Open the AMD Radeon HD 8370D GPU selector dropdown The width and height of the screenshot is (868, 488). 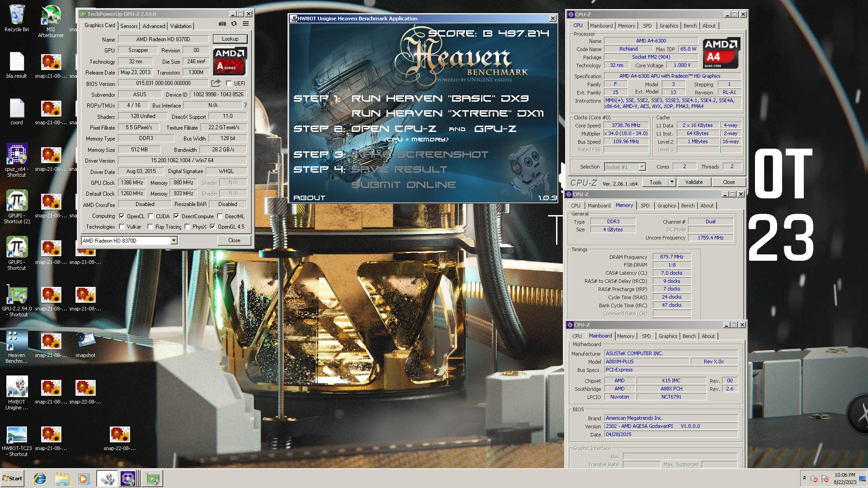[174, 241]
